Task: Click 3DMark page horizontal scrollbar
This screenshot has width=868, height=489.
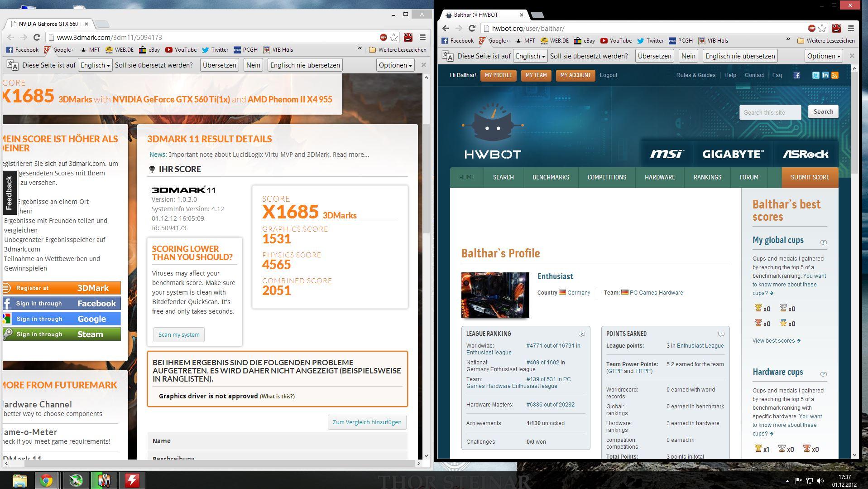Action: coord(220,463)
